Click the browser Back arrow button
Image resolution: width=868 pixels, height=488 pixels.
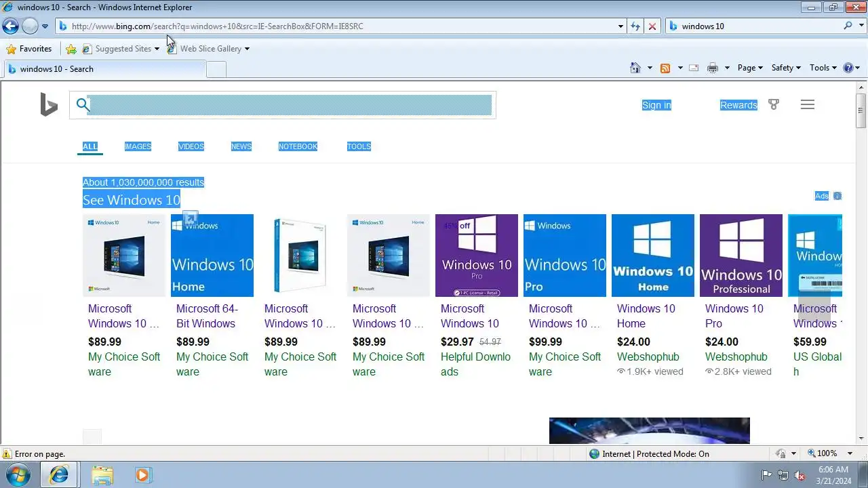point(10,26)
